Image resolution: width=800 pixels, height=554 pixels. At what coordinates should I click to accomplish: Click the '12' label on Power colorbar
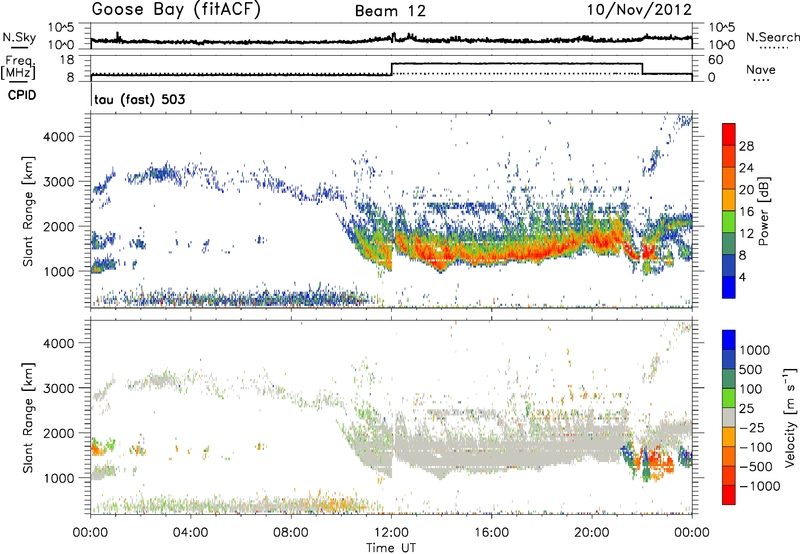746,234
